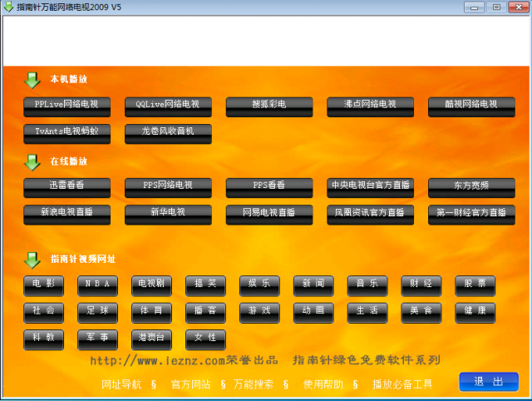The image size is (532, 401).
Task: Select the NBA category button
Action: (98, 285)
